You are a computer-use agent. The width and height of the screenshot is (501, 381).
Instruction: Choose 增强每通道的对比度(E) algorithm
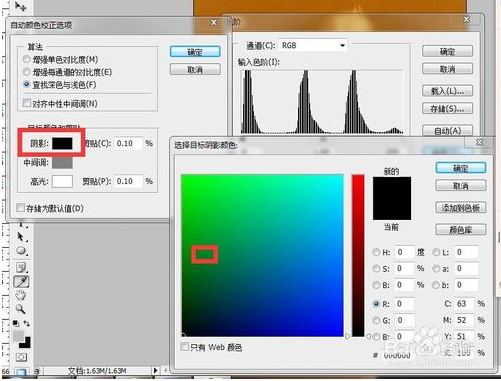pyautogui.click(x=26, y=72)
